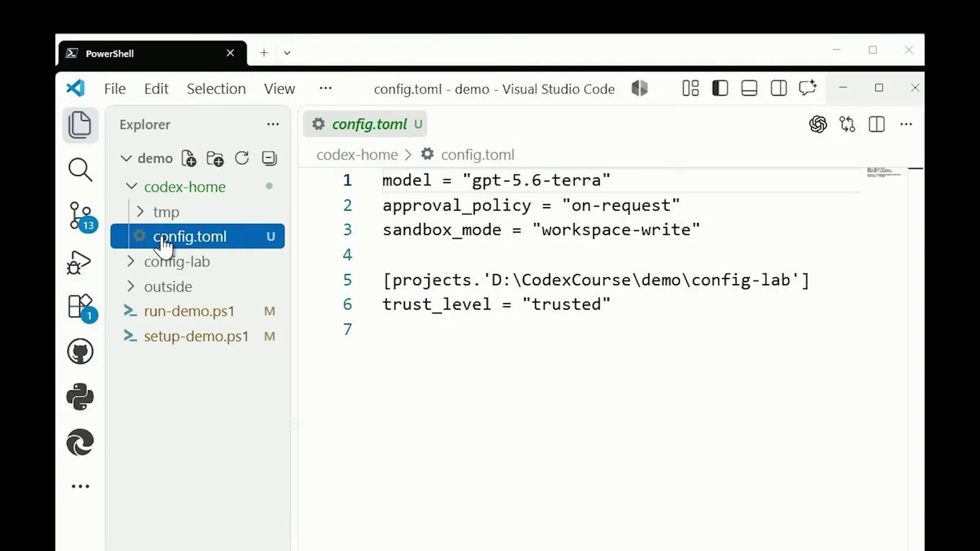Viewport: 980px width, 551px height.
Task: Open the Edge tools icon in activity bar
Action: [x=80, y=442]
